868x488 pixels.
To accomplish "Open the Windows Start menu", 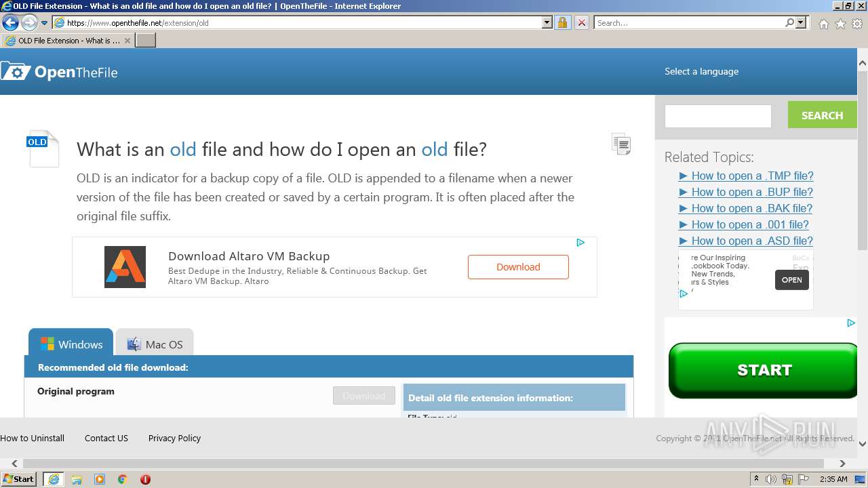I will point(19,479).
